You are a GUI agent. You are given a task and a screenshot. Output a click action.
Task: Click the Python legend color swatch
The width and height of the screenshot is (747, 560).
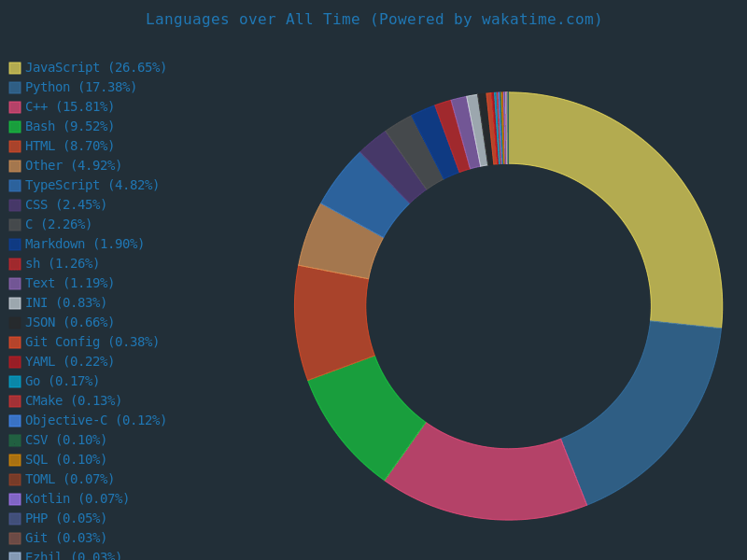coord(15,88)
